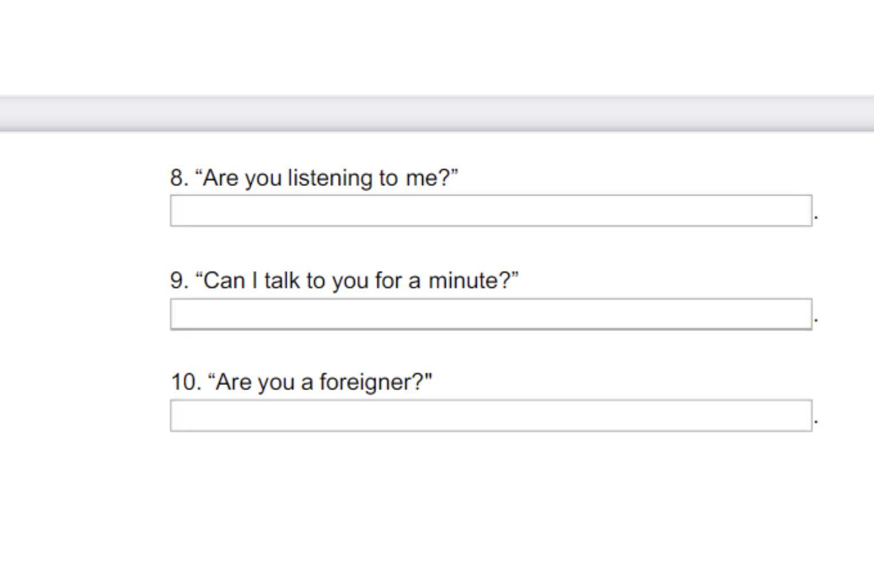Click the period after question 10's answer box
The image size is (874, 588).
816,423
